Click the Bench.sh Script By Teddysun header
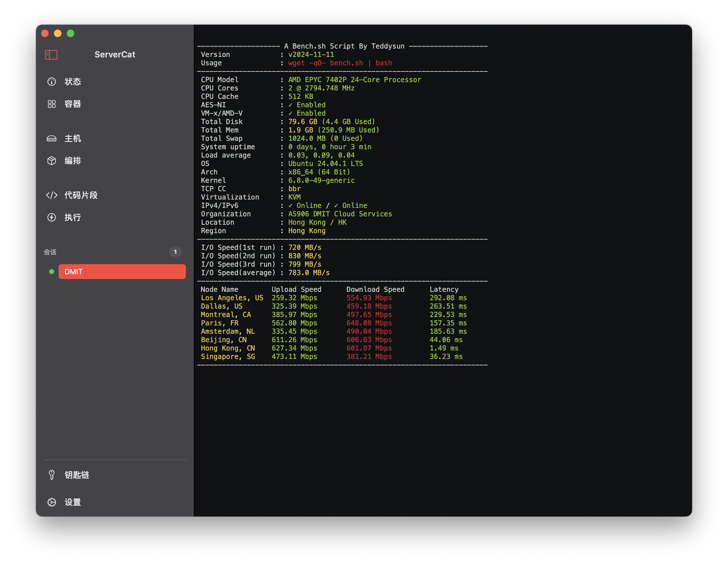Image resolution: width=728 pixels, height=564 pixels. (344, 46)
